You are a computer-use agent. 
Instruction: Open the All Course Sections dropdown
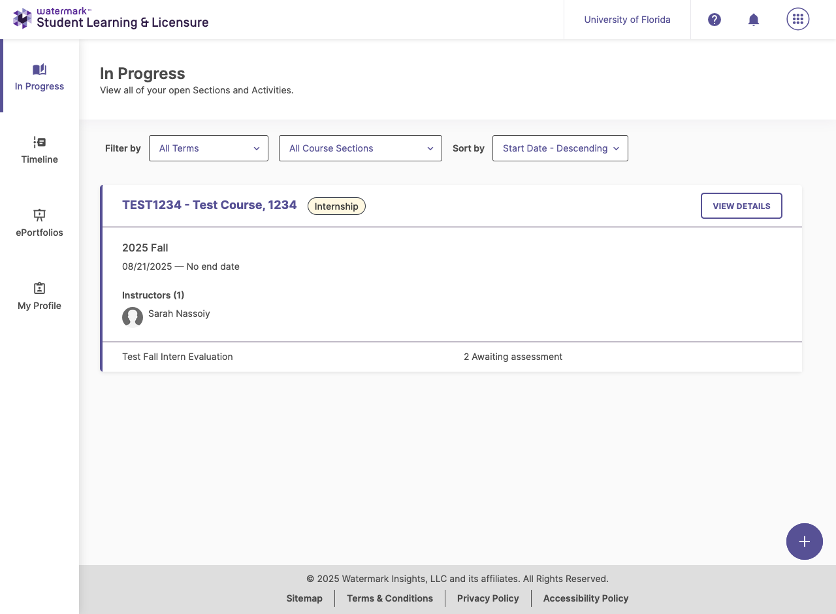[x=360, y=148]
